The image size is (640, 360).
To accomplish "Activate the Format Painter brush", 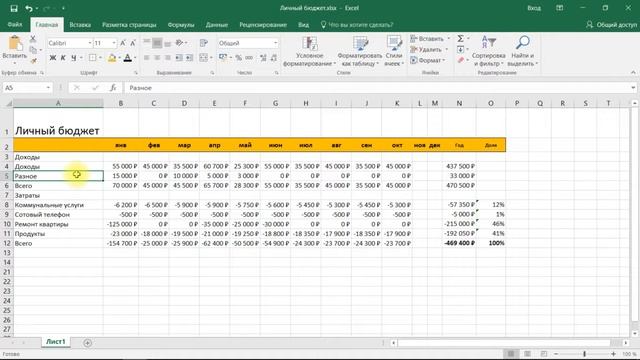I will point(33,60).
